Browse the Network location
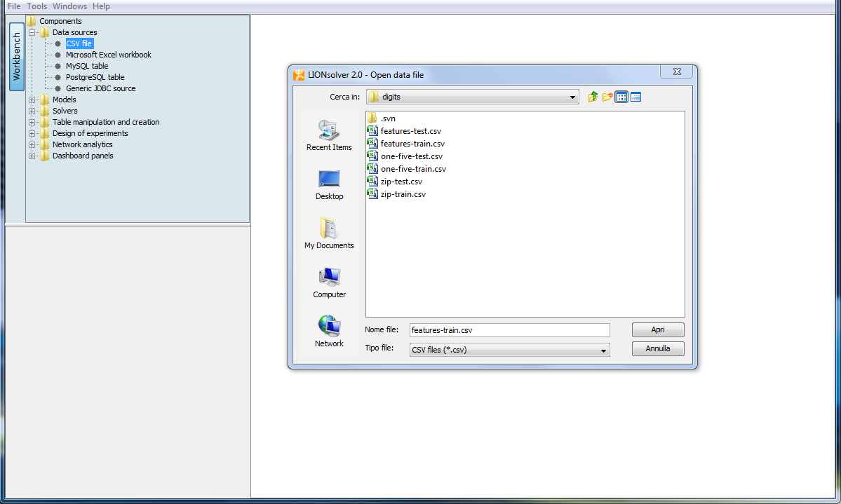The width and height of the screenshot is (841, 504). 329,332
